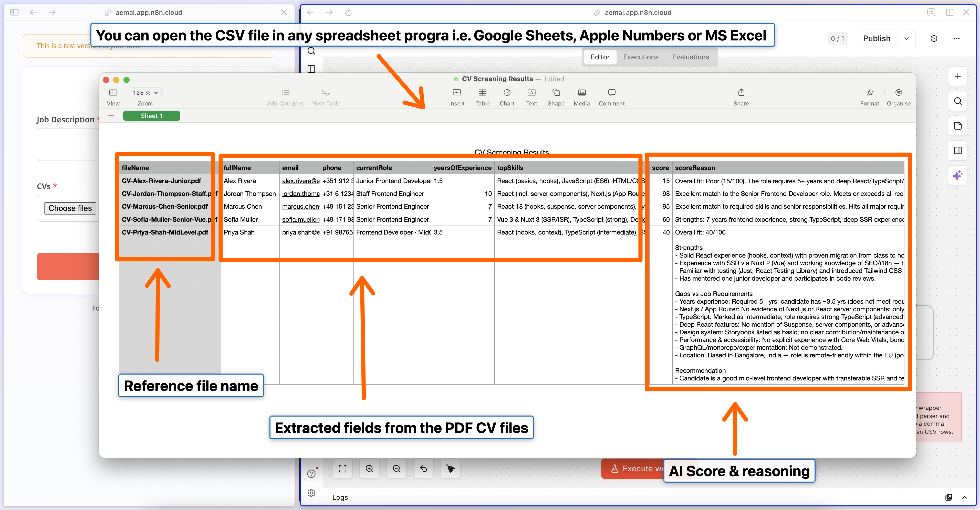
Task: Tidy up the workflow with broom icon
Action: 451,469
